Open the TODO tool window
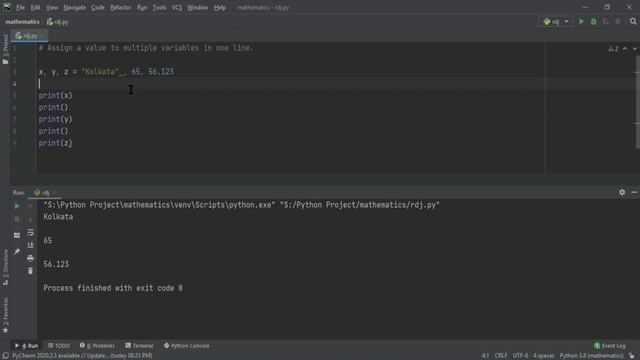The width and height of the screenshot is (640, 360). (x=59, y=346)
